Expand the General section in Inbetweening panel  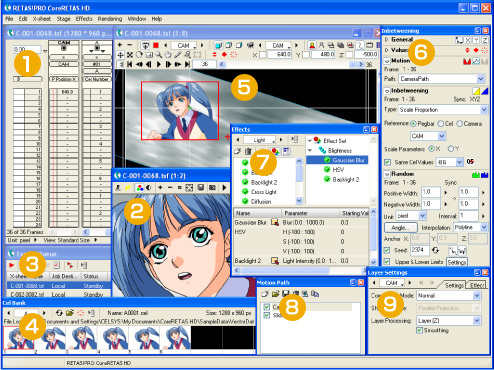click(387, 40)
